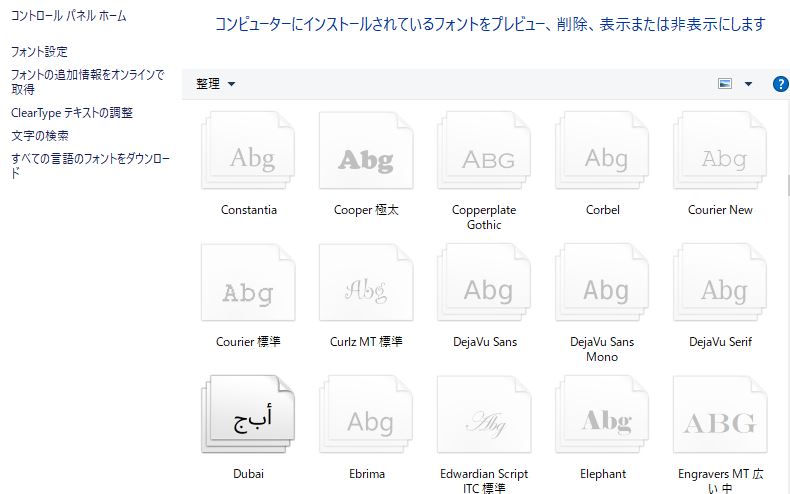Click the DejaVu Sans Mono name label
Viewport: 790px width, 494px height.
tap(602, 349)
